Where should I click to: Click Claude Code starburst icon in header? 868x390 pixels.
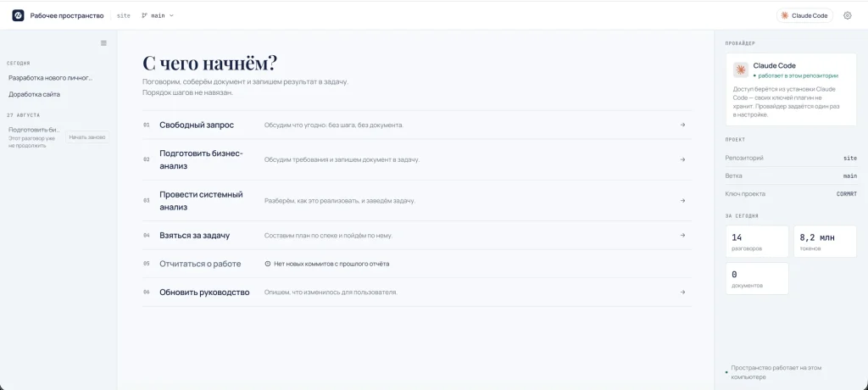pyautogui.click(x=784, y=15)
